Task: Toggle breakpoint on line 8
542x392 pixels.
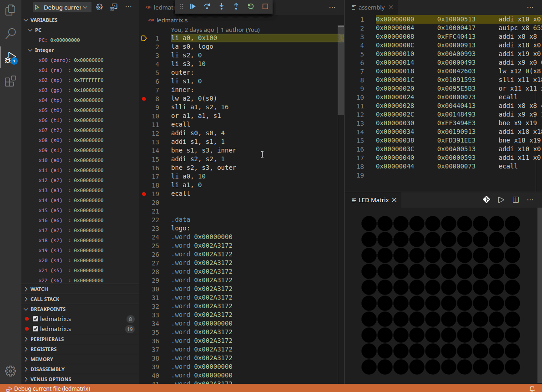Action: click(144, 98)
